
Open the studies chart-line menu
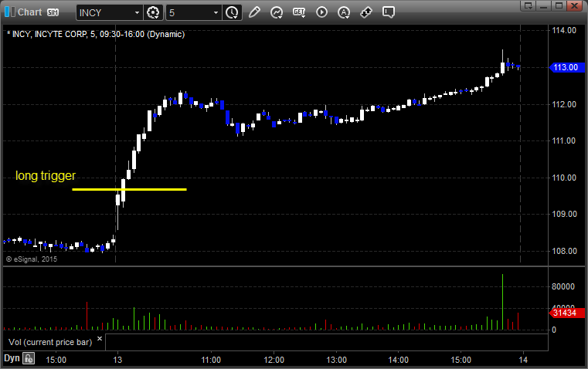[x=277, y=12]
